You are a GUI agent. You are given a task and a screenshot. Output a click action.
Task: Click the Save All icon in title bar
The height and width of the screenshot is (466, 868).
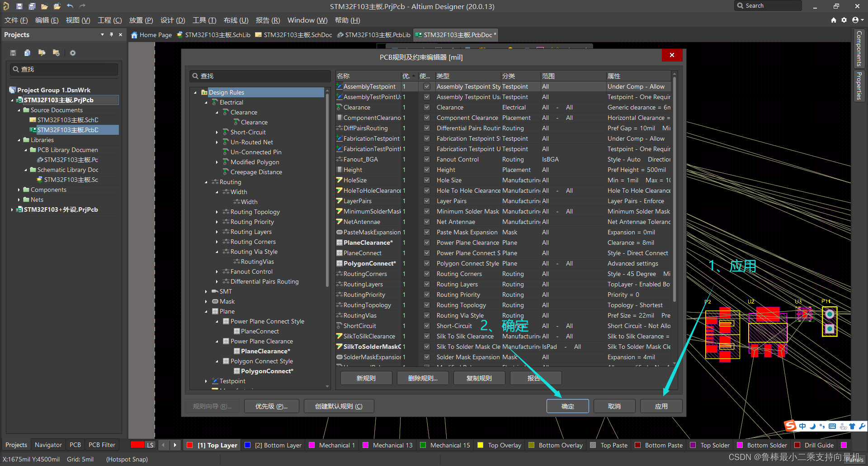pos(32,6)
